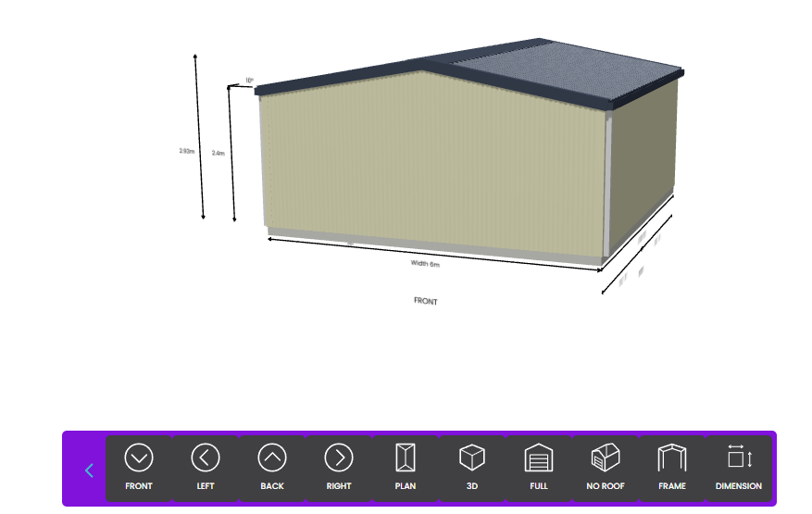Click the FRONT label below the shed
This screenshot has height=514, width=812.
426,301
